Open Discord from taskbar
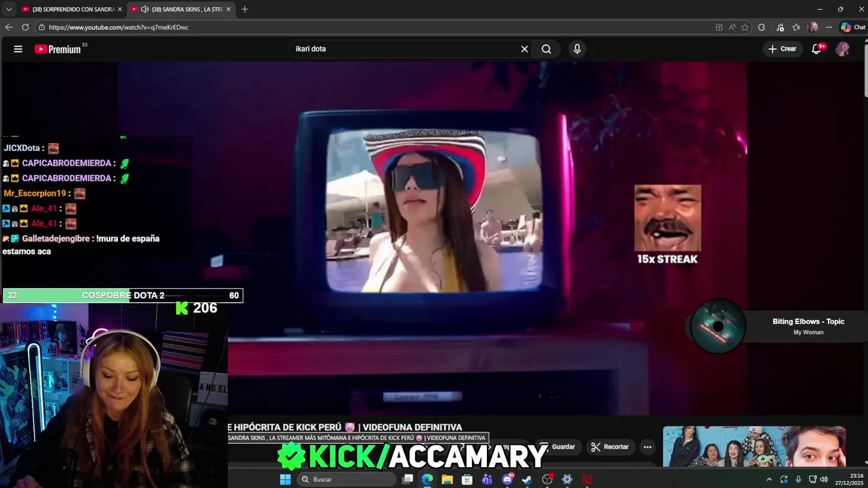The width and height of the screenshot is (868, 488). pyautogui.click(x=507, y=479)
